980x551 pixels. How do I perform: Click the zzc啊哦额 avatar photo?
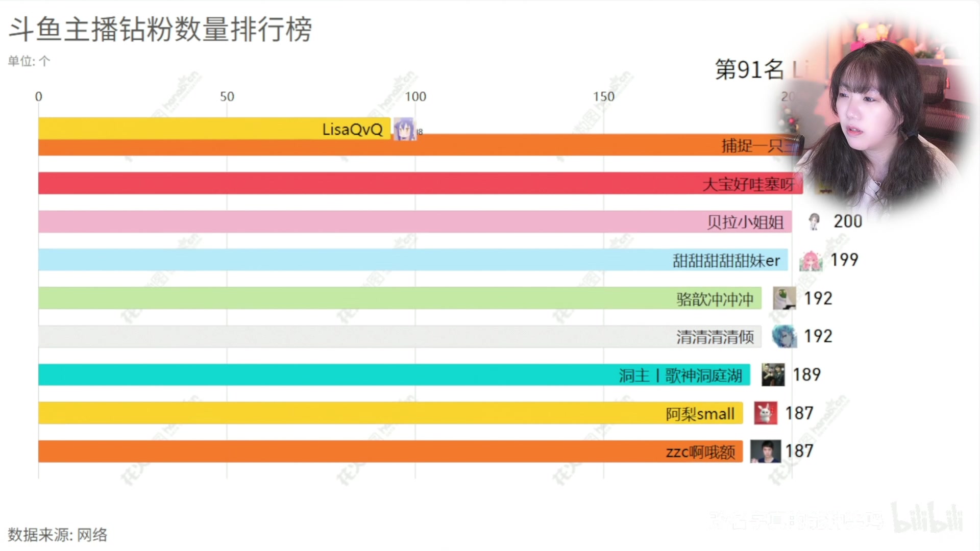click(x=765, y=452)
